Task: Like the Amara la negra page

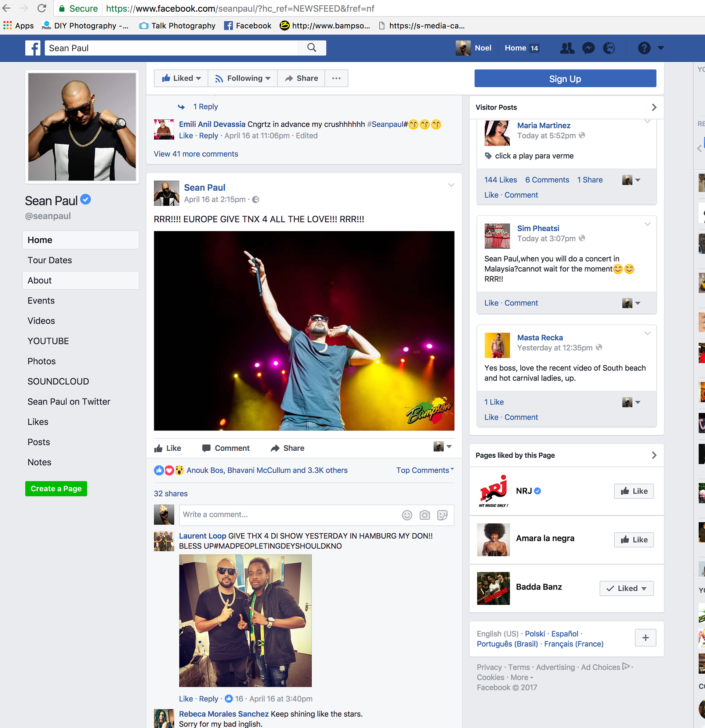Action: [x=634, y=540]
